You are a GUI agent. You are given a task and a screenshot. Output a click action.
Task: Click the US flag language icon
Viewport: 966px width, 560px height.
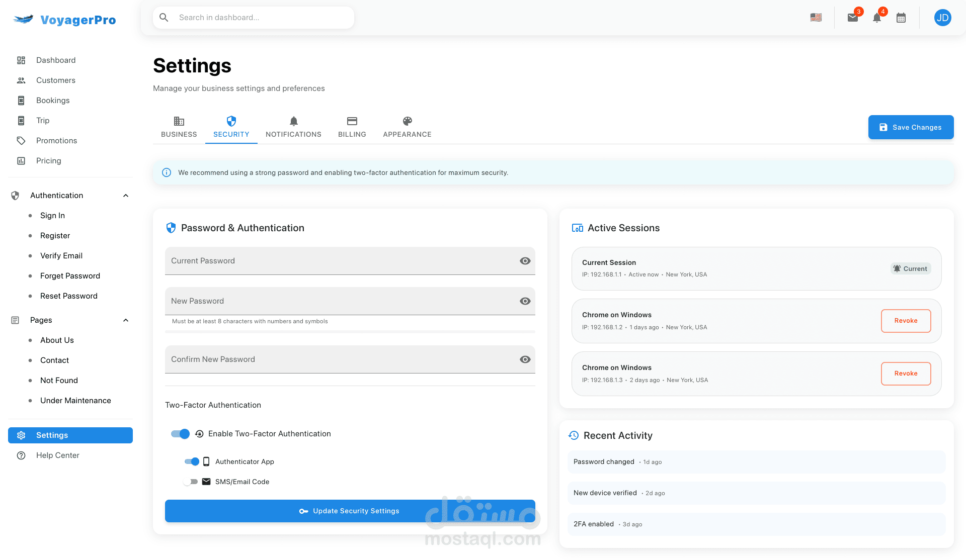tap(816, 18)
